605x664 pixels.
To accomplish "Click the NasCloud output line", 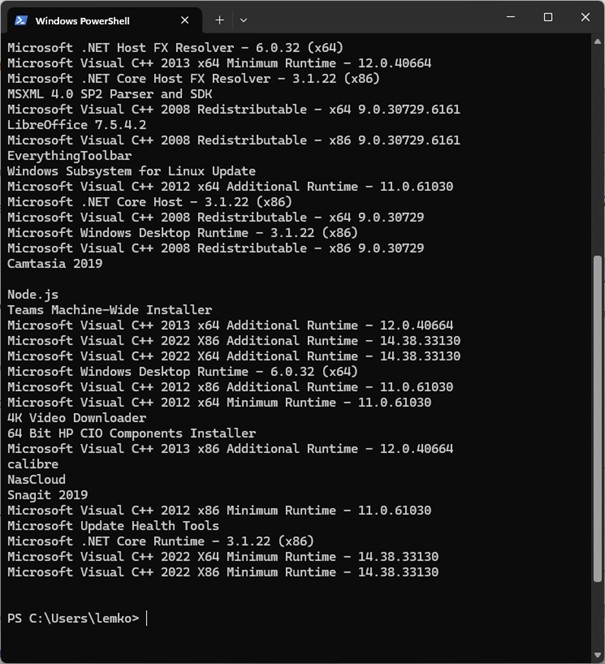I will (x=36, y=479).
